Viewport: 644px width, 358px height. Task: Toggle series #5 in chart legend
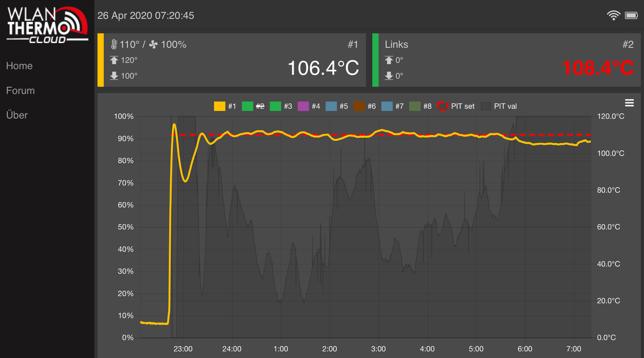337,106
